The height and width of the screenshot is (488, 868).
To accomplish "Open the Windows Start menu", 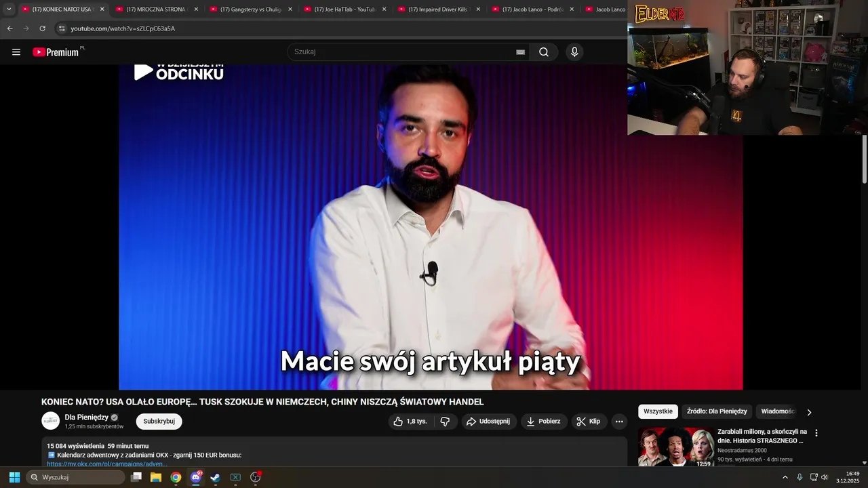I will pyautogui.click(x=14, y=477).
